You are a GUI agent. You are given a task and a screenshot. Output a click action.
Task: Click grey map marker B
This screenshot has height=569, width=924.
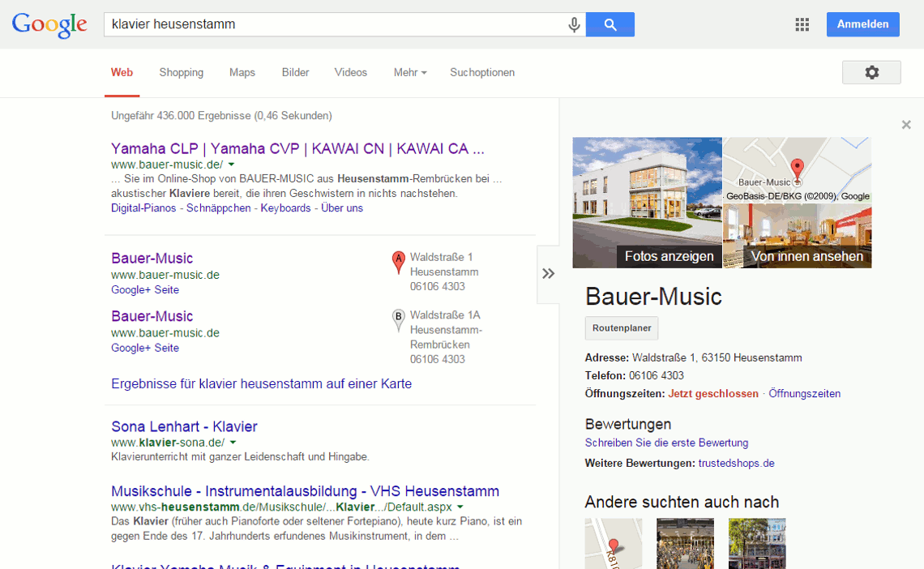[399, 320]
